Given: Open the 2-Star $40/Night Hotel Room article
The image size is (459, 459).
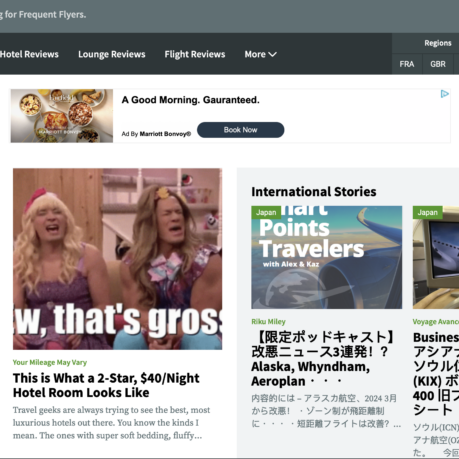Looking at the screenshot, I should coord(106,385).
